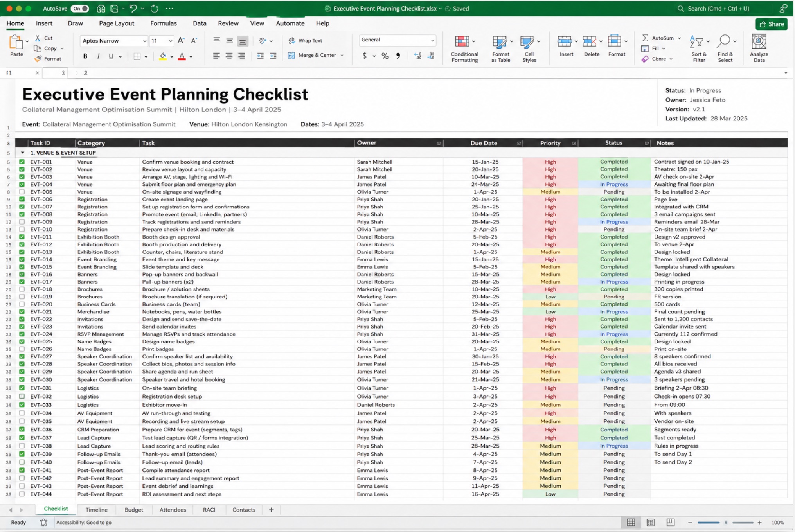The height and width of the screenshot is (532, 795).
Task: Uncheck the EVT-024 checkbox
Action: click(x=22, y=334)
